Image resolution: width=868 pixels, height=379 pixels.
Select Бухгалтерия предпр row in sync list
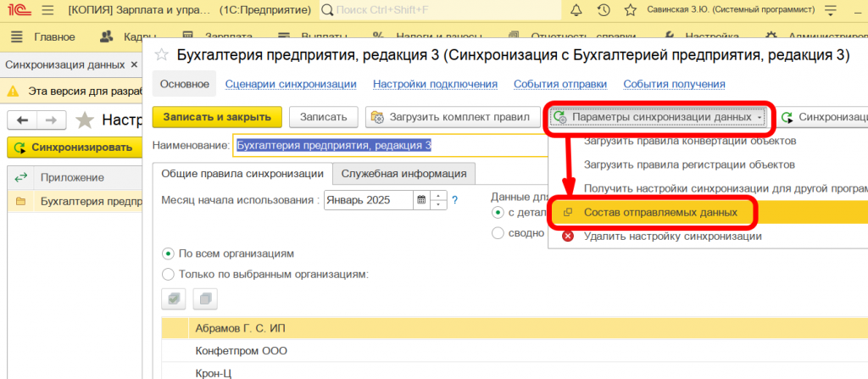75,202
